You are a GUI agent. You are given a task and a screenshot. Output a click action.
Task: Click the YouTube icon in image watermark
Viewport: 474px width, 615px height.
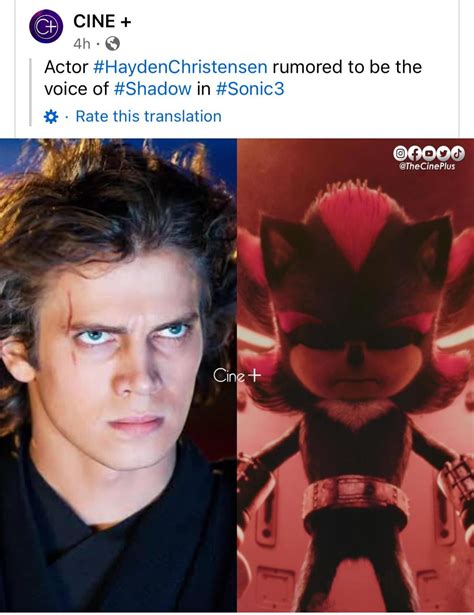tap(429, 154)
